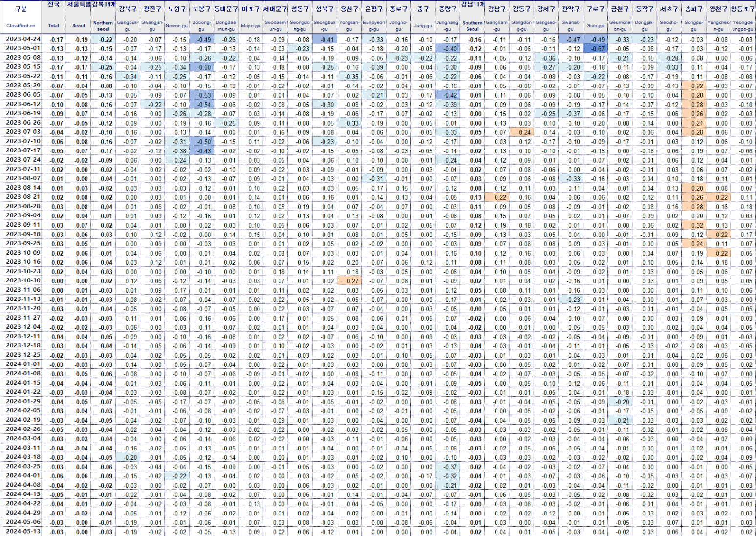This screenshot has width=756, height=536.
Task: Select the 관악구 column header
Action: point(570,9)
